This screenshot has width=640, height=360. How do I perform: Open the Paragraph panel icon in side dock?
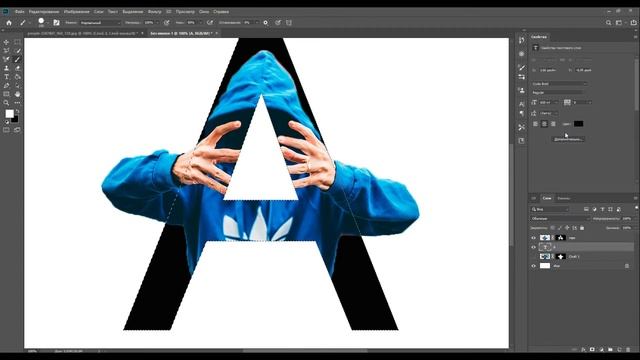pos(521,114)
